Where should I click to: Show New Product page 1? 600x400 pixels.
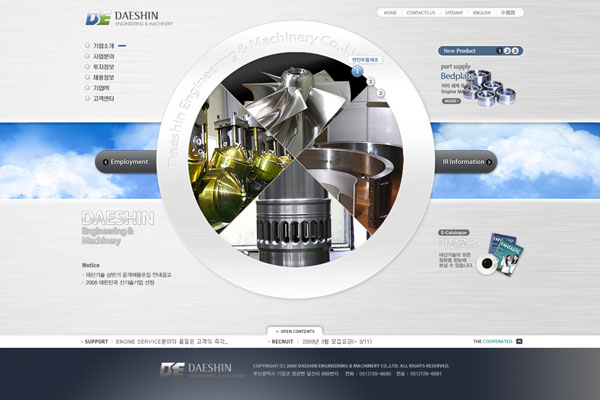coord(499,51)
